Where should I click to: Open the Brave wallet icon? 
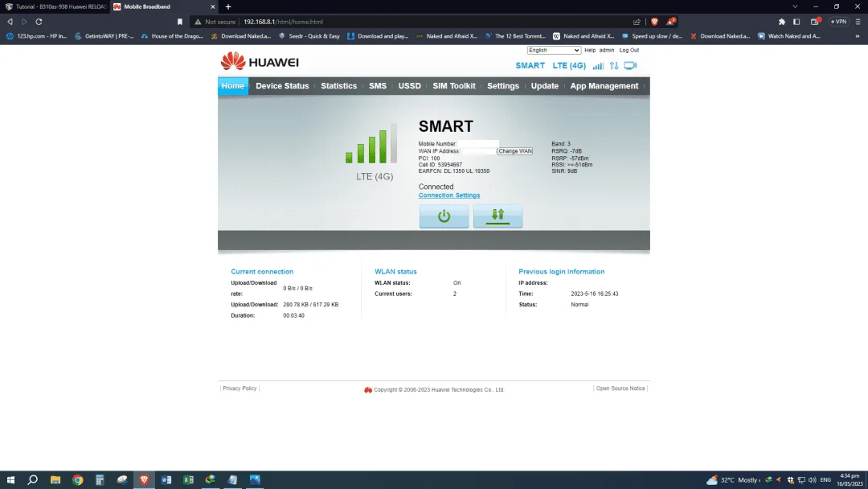point(815,22)
